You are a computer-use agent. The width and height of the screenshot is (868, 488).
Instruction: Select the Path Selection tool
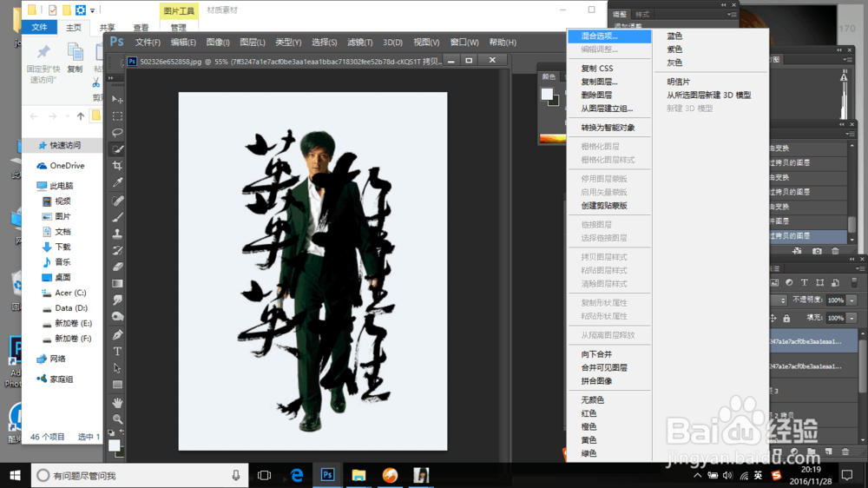(x=117, y=368)
